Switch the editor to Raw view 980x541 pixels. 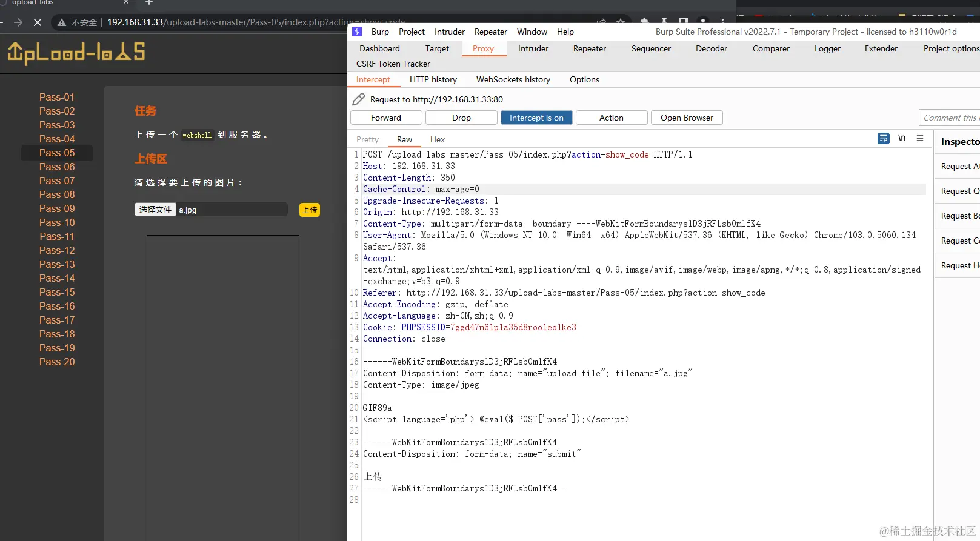click(404, 139)
